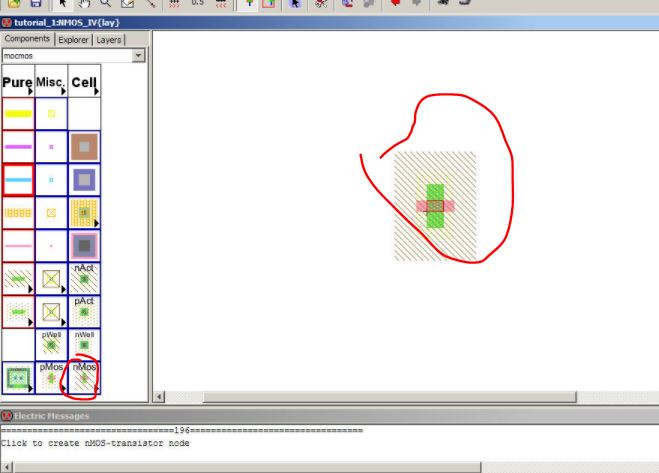Choose the nWell node in component palette
This screenshot has width=659, height=473.
coord(84,345)
